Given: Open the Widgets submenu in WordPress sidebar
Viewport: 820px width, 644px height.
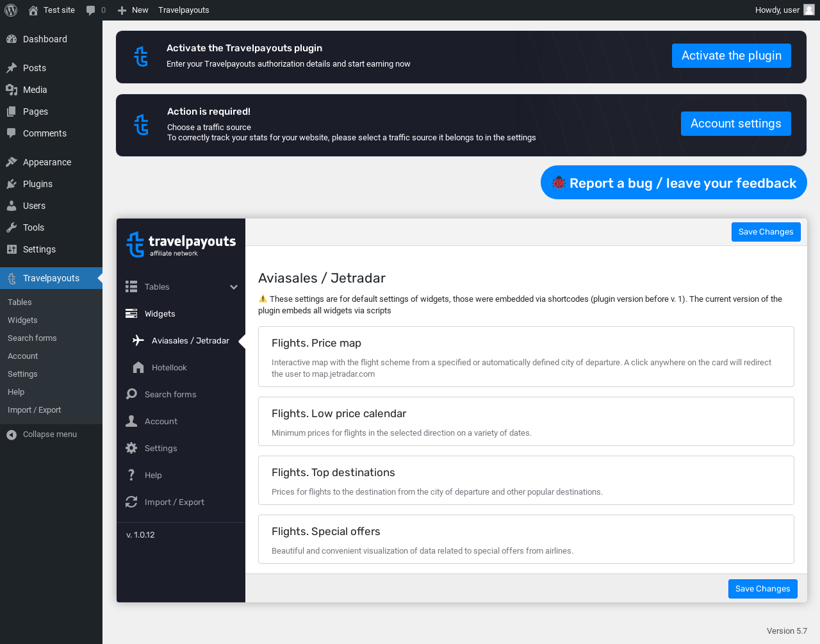Looking at the screenshot, I should pos(22,320).
